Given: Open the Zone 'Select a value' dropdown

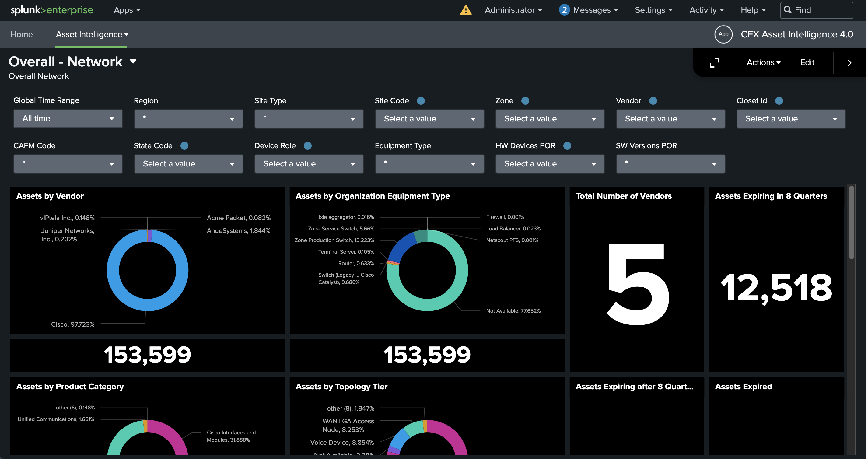Looking at the screenshot, I should click(550, 119).
